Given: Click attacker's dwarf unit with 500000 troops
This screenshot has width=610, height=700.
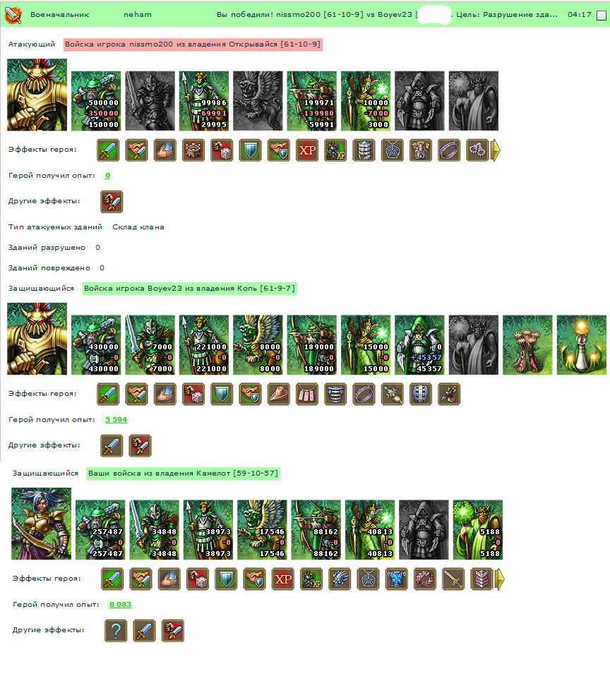Looking at the screenshot, I should 96,101.
